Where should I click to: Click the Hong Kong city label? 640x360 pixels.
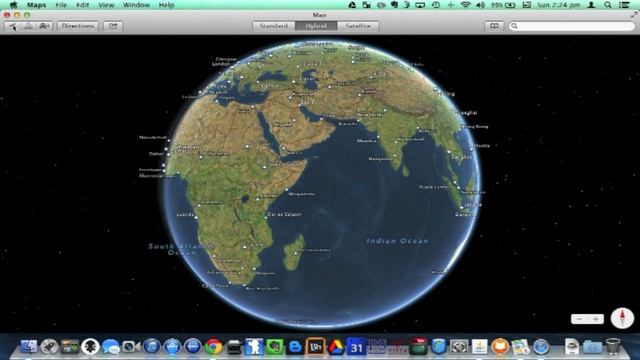tap(475, 127)
